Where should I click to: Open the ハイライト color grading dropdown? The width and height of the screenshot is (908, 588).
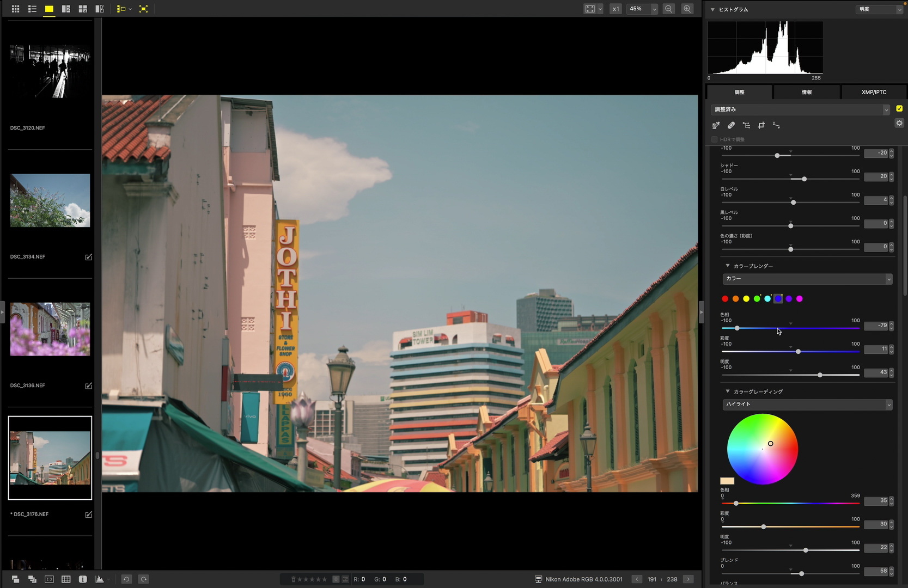(807, 404)
